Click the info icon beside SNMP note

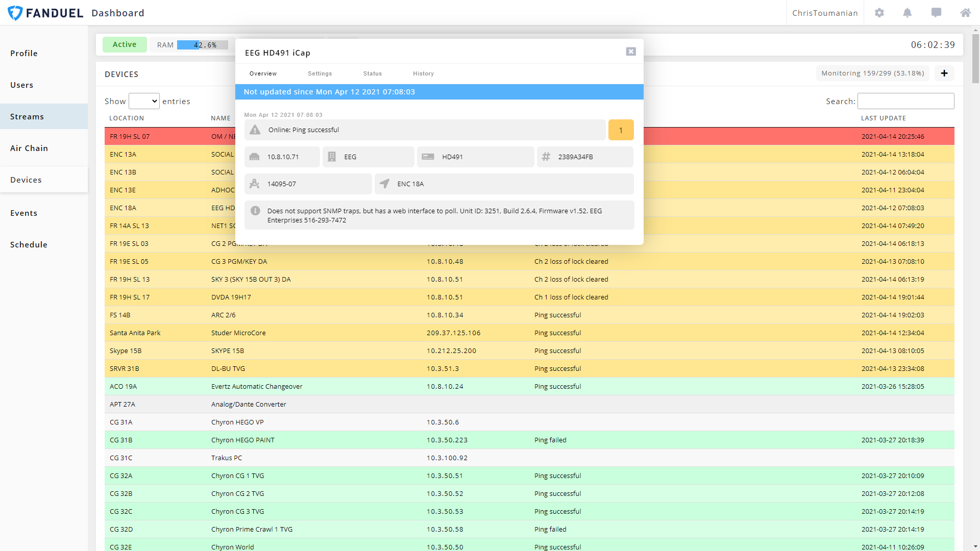point(256,211)
